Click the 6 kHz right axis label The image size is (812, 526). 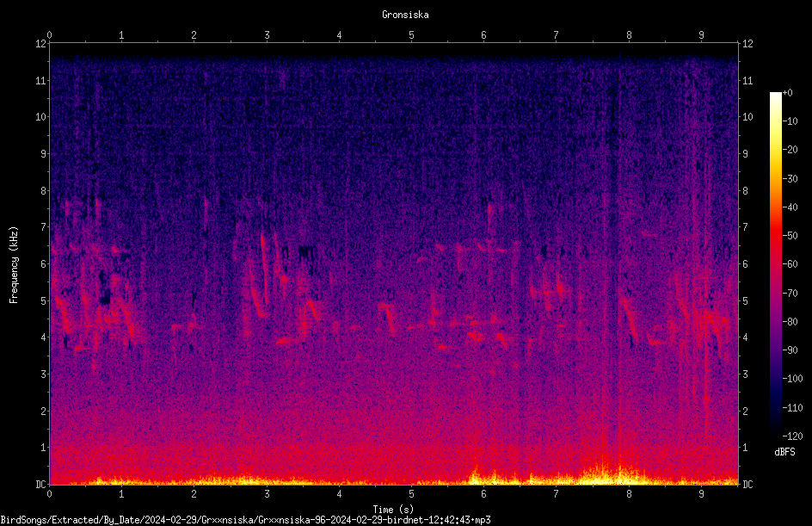click(745, 263)
